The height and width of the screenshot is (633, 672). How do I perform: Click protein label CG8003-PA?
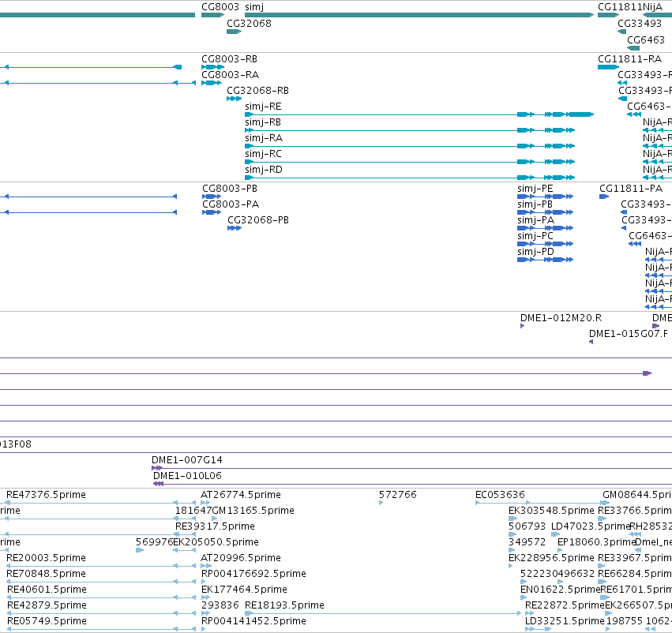(231, 204)
